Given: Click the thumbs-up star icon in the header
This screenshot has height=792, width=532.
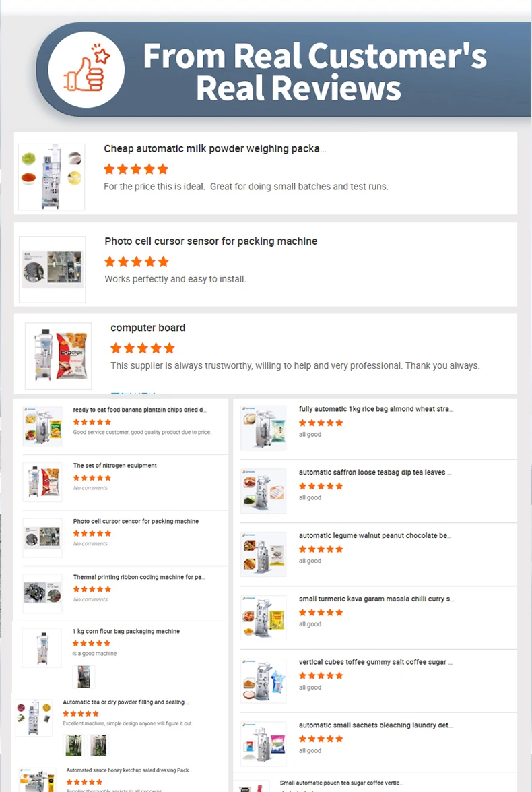Looking at the screenshot, I should (86, 69).
